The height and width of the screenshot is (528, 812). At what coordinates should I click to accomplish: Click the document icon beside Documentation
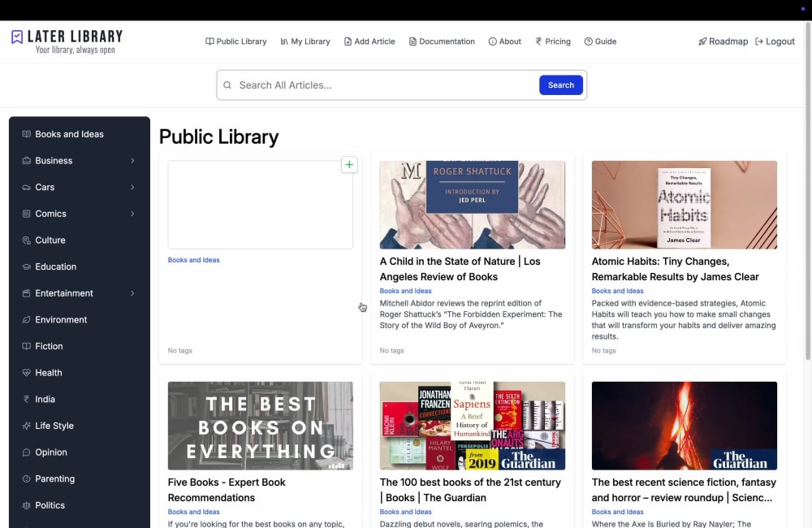point(412,41)
